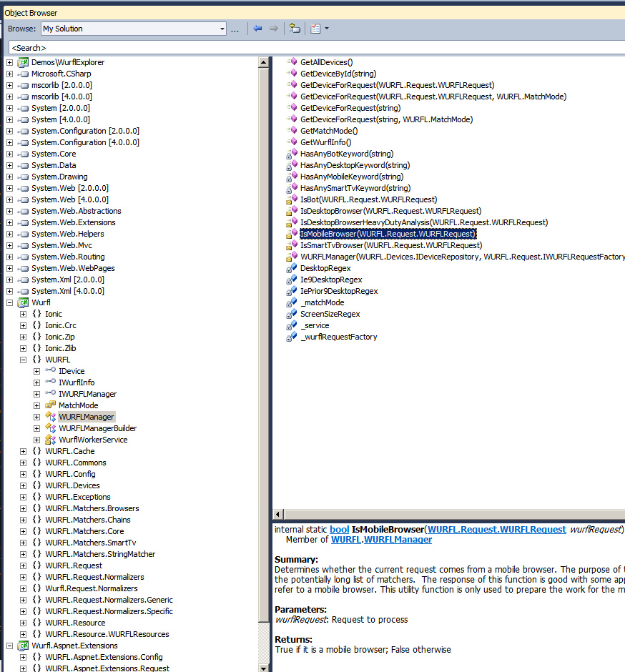Click the GetAllDevices() method icon

292,62
